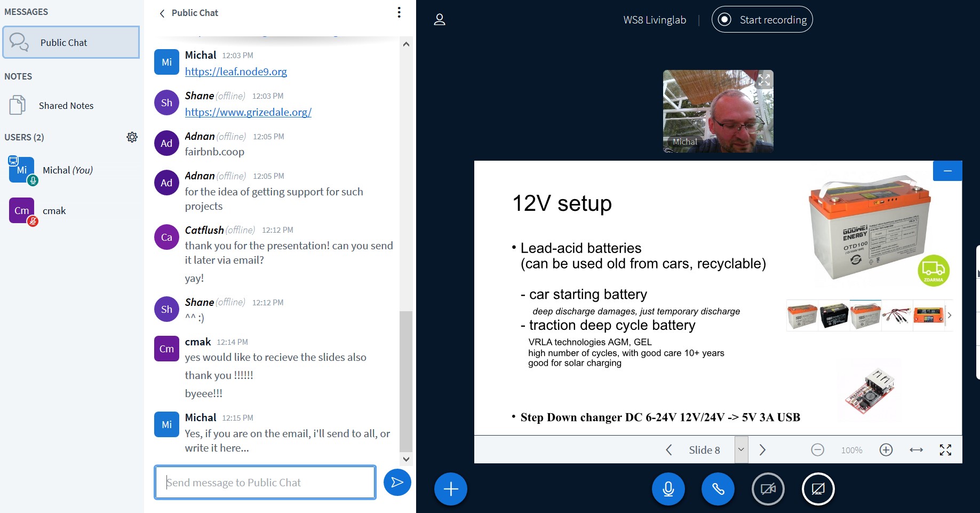Toggle webcam sharing button
This screenshot has height=513, width=980.
(768, 489)
